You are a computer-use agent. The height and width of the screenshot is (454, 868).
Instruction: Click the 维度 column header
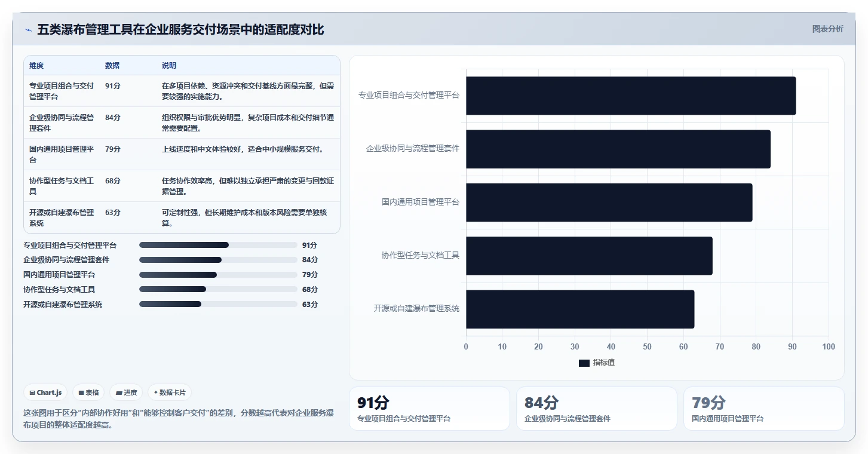point(36,66)
